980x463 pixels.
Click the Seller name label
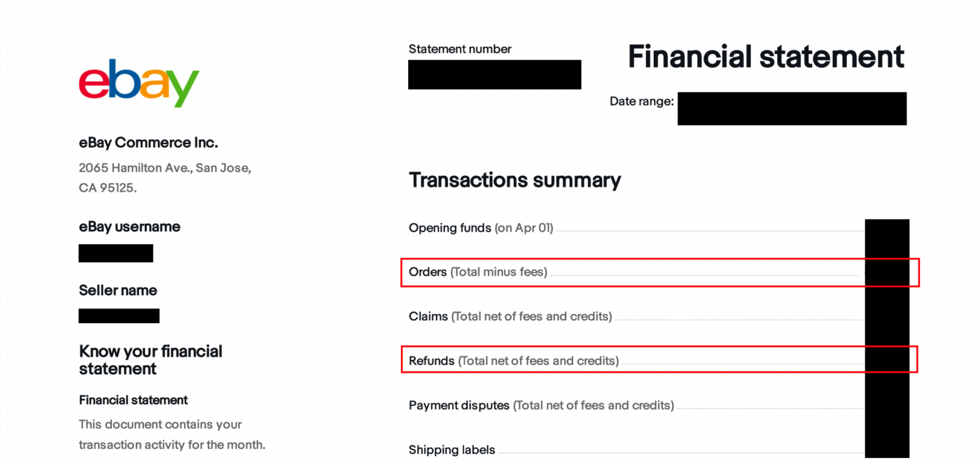pyautogui.click(x=118, y=290)
